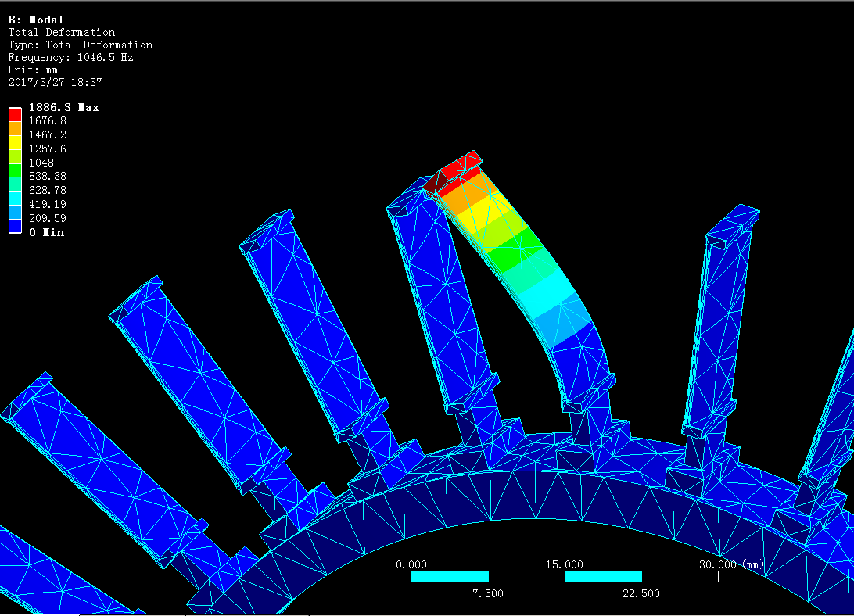Click the 419.19 legend value

pyautogui.click(x=48, y=204)
